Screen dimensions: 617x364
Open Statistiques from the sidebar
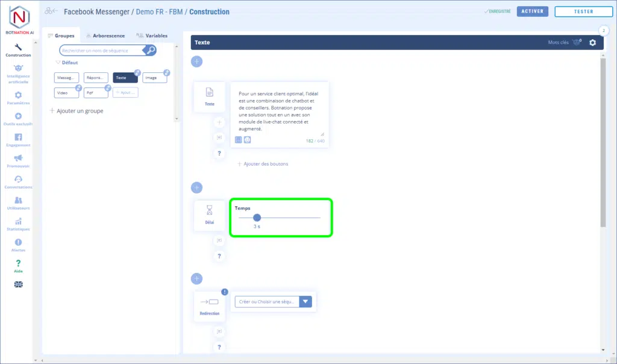(18, 224)
